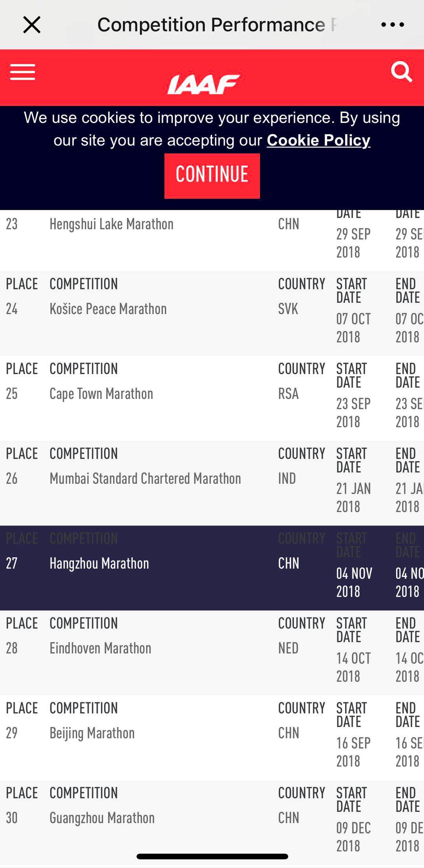
Task: Close the in-app browser with X icon
Action: click(32, 25)
